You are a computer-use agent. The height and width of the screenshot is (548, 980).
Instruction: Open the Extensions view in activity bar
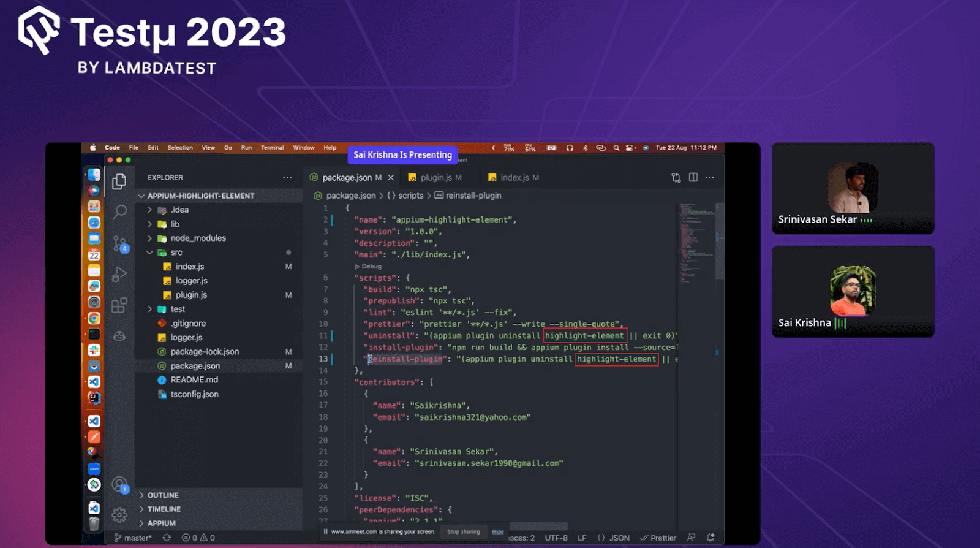(119, 305)
